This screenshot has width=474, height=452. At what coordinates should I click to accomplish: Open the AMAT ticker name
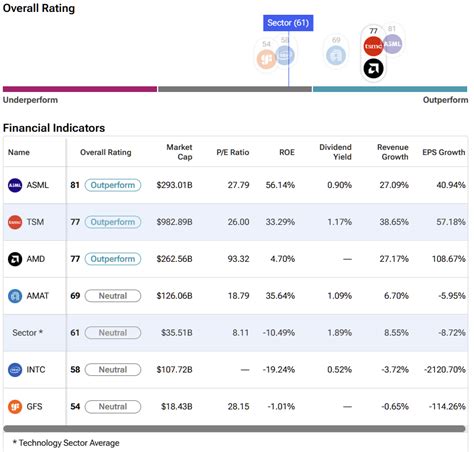point(38,296)
